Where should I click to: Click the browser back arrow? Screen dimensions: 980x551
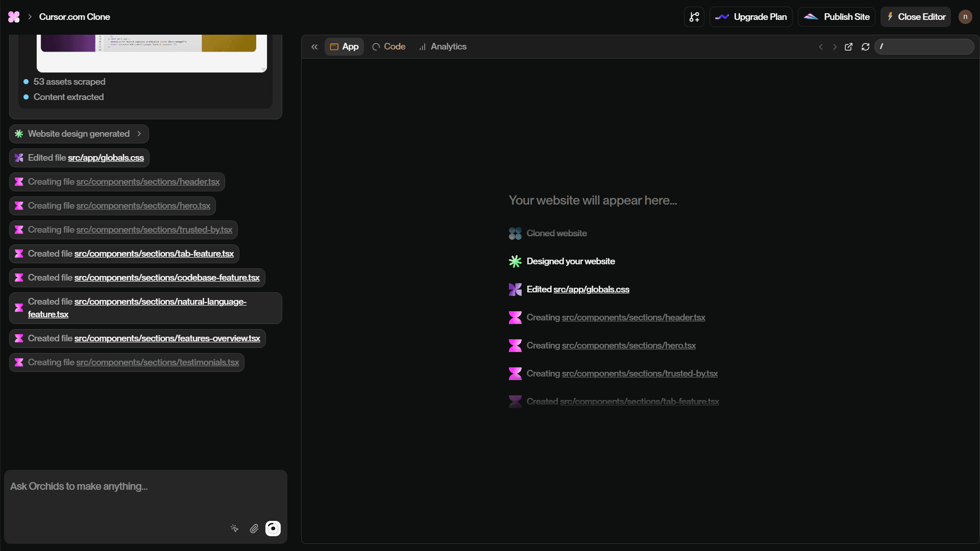pyautogui.click(x=821, y=47)
